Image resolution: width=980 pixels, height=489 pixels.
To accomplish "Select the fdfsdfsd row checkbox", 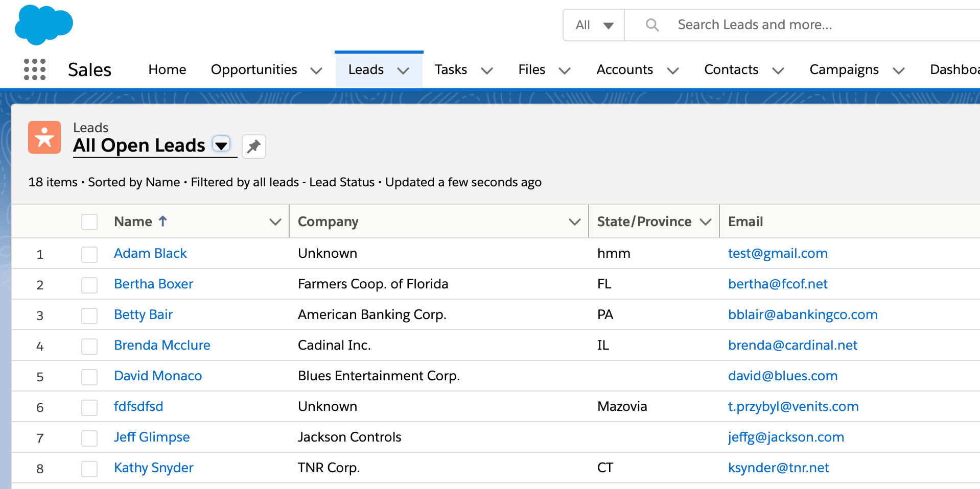I will [89, 407].
